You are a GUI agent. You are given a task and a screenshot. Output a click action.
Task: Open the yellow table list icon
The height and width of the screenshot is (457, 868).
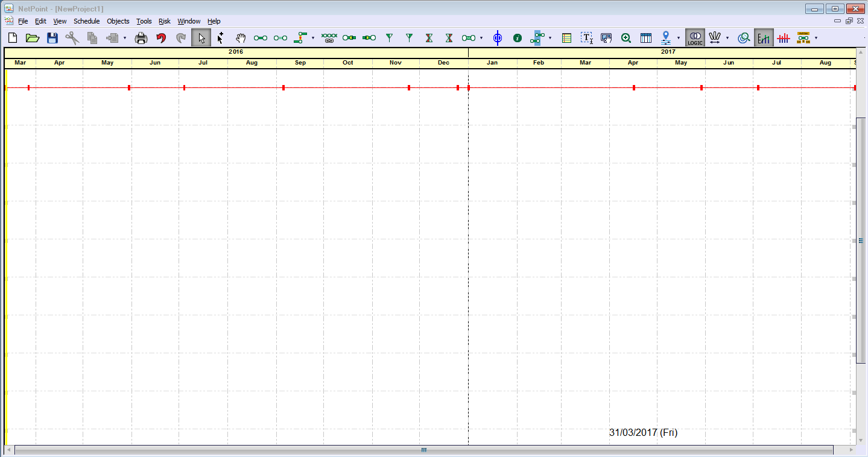(566, 38)
